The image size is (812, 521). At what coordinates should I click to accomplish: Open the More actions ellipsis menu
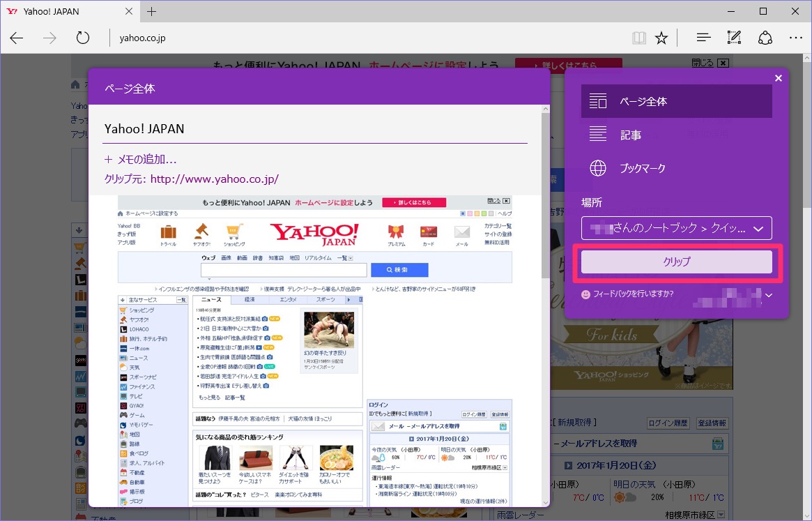click(x=796, y=38)
